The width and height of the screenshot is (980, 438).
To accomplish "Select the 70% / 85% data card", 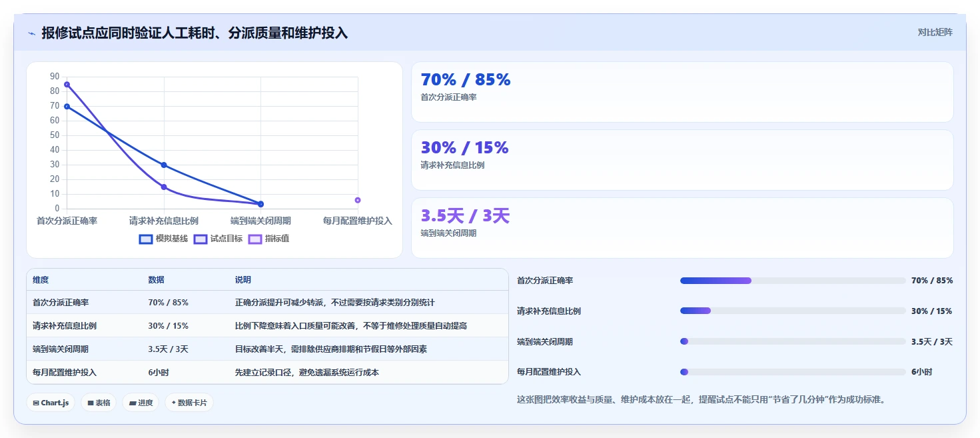I will (x=682, y=92).
